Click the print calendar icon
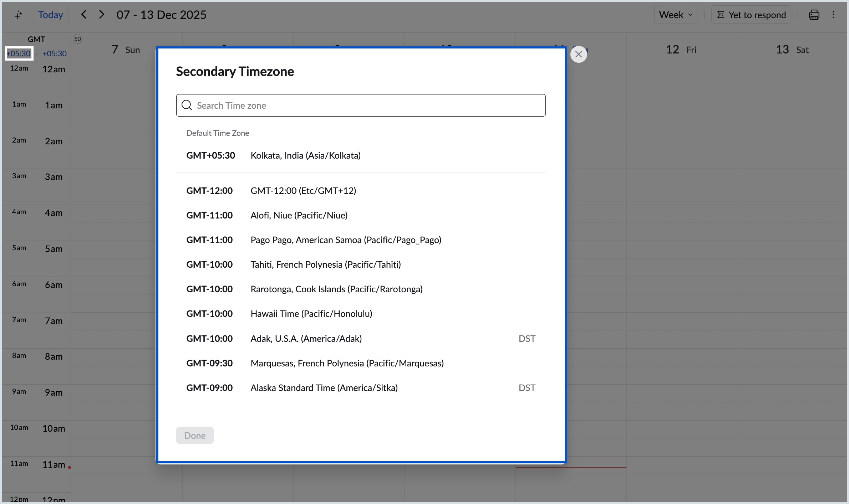849x504 pixels. tap(814, 15)
